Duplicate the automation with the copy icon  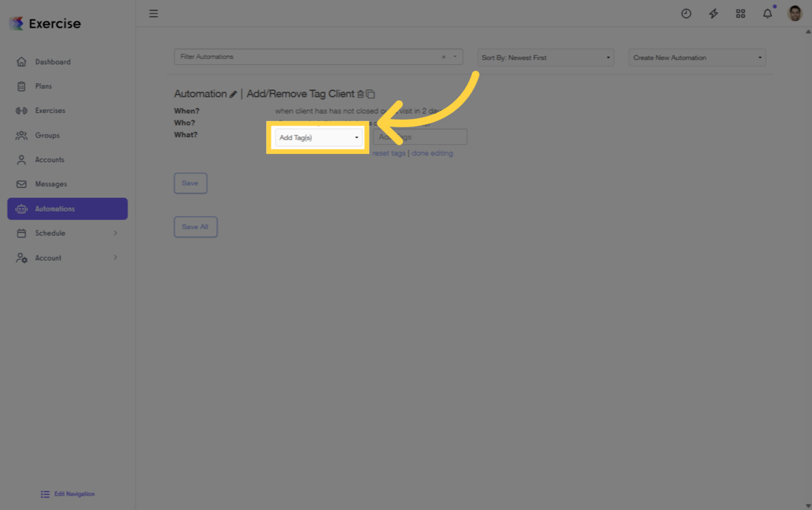pos(370,94)
